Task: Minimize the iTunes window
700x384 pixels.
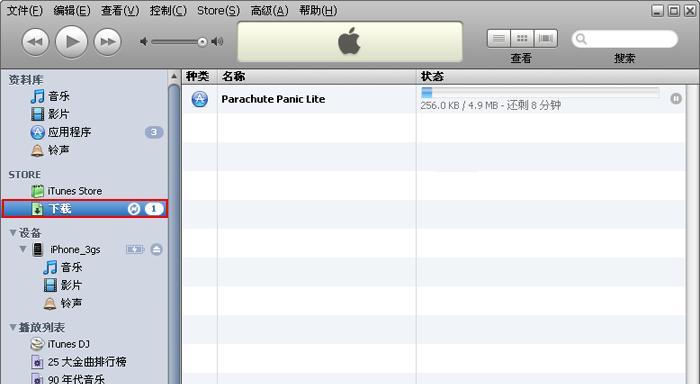Action: coord(657,10)
